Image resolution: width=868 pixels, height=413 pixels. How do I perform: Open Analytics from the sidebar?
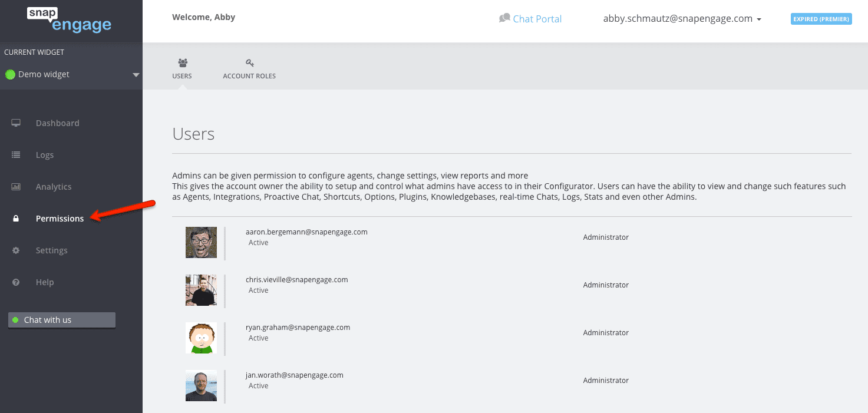(53, 187)
